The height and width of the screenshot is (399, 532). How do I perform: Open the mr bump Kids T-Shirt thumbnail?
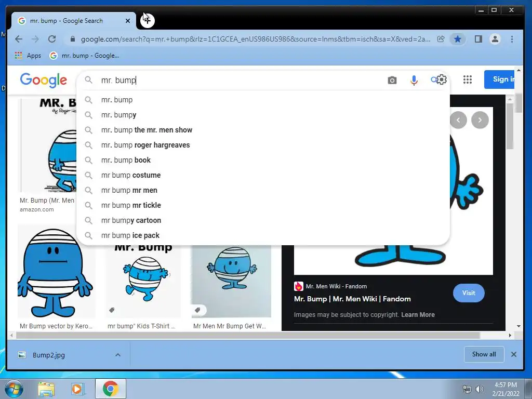143,281
